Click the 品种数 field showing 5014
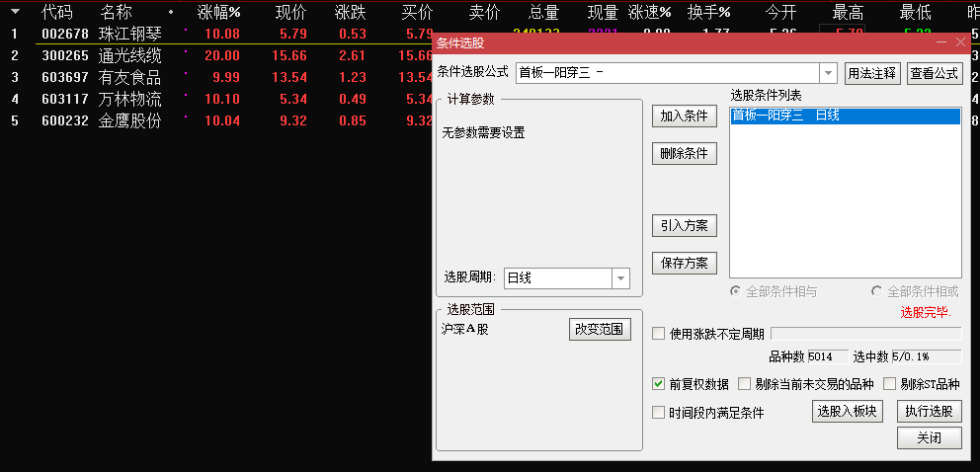980x472 pixels. click(828, 356)
